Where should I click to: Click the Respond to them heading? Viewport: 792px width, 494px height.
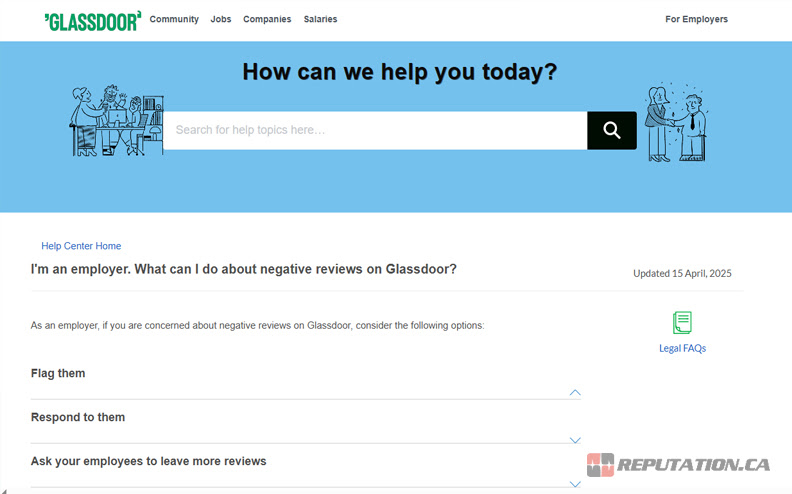click(x=78, y=417)
